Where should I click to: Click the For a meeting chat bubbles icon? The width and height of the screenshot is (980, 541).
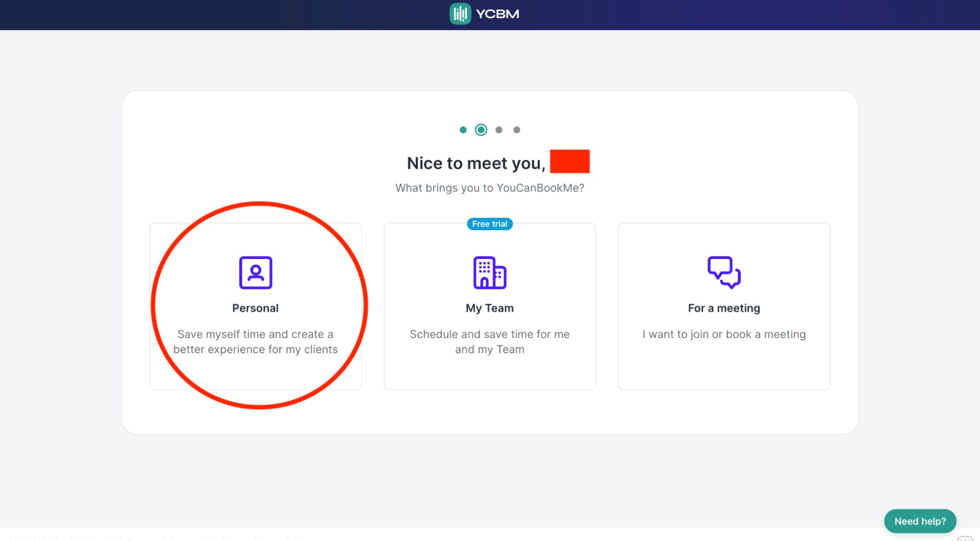click(x=724, y=273)
